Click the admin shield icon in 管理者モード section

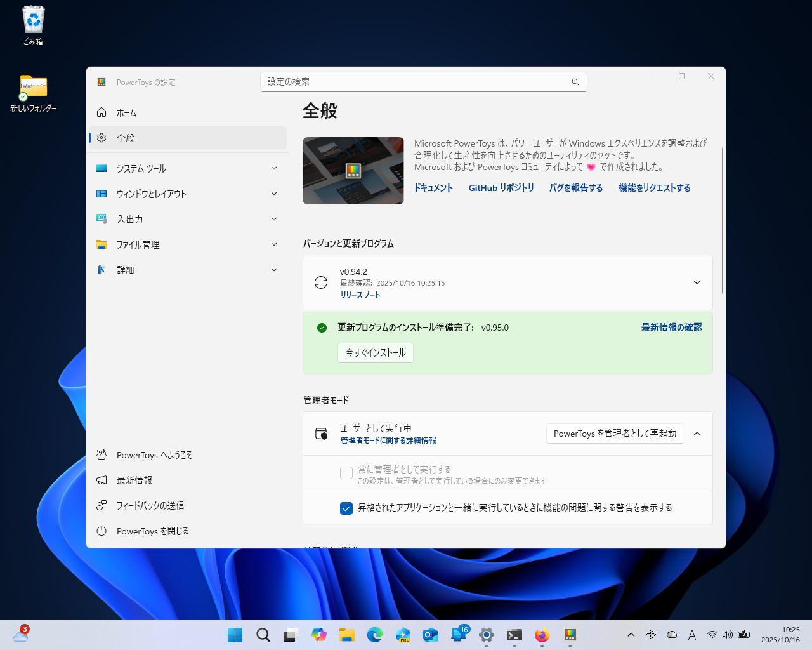[x=321, y=434]
